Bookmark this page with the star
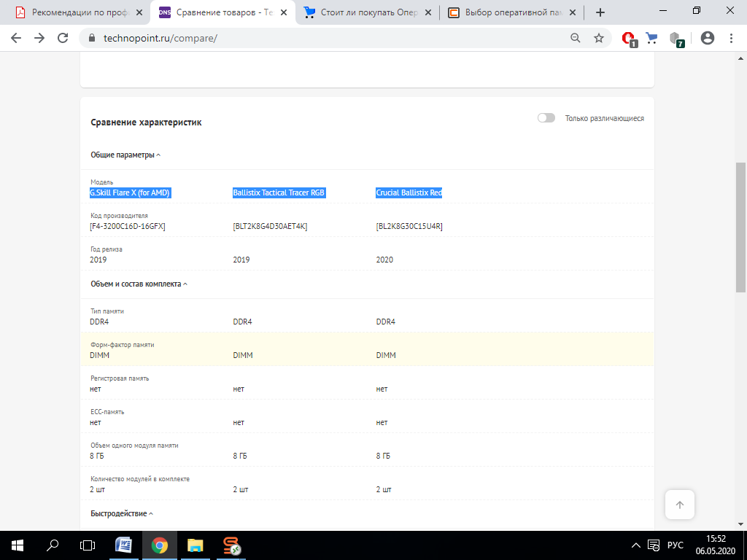This screenshot has height=560, width=747. point(599,38)
